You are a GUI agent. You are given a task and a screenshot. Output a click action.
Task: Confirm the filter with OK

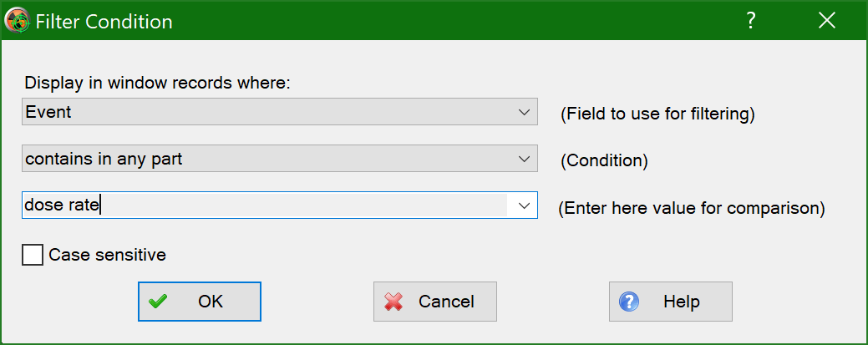click(200, 302)
